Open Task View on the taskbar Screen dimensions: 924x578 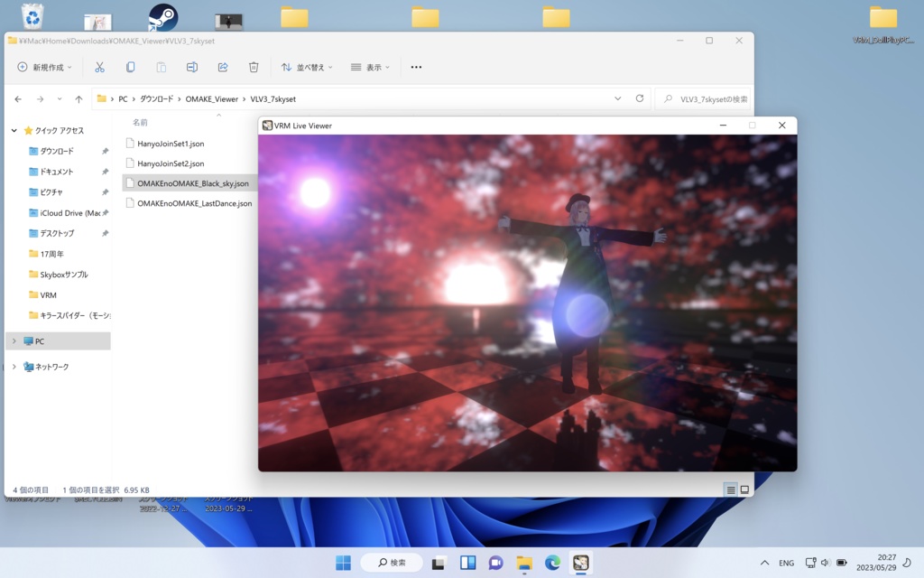point(438,564)
